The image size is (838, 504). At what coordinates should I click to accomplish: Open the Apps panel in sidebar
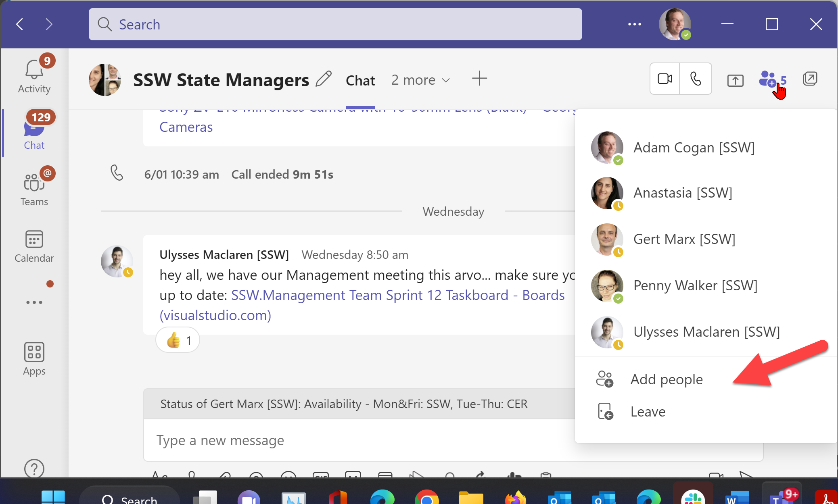point(34,359)
